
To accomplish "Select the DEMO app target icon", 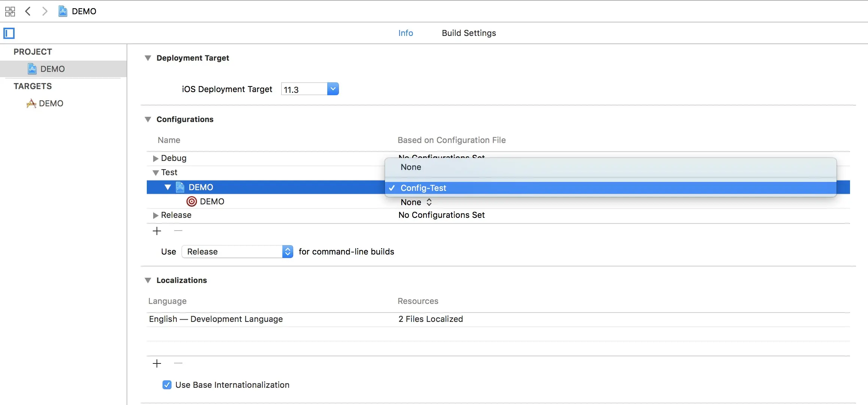I will click(x=31, y=103).
